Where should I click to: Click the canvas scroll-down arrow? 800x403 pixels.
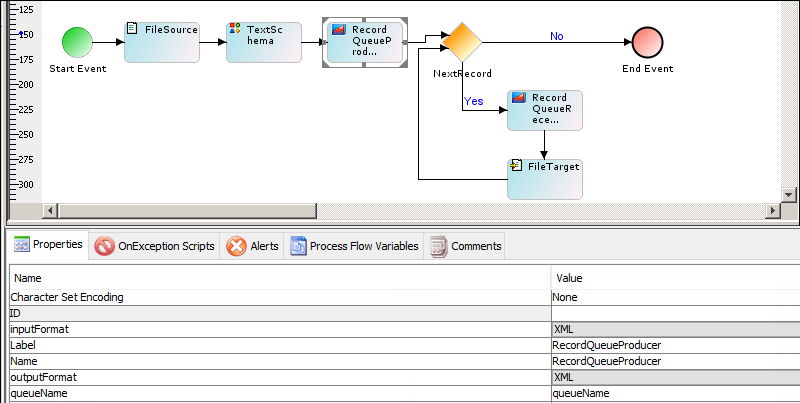pos(789,194)
